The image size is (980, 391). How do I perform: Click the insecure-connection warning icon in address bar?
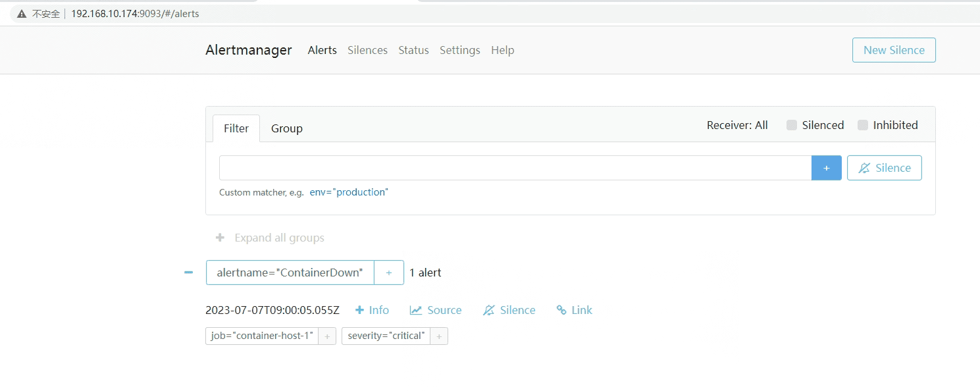point(22,13)
